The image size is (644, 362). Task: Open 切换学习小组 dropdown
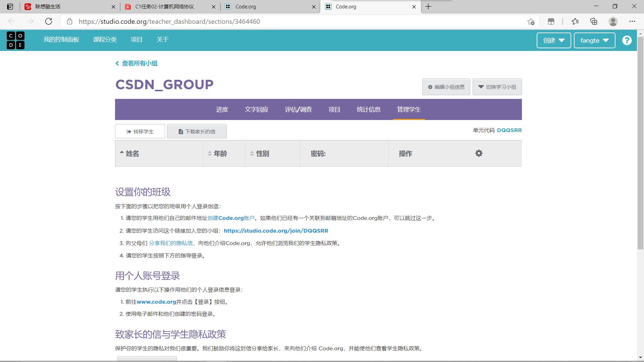[x=497, y=87]
